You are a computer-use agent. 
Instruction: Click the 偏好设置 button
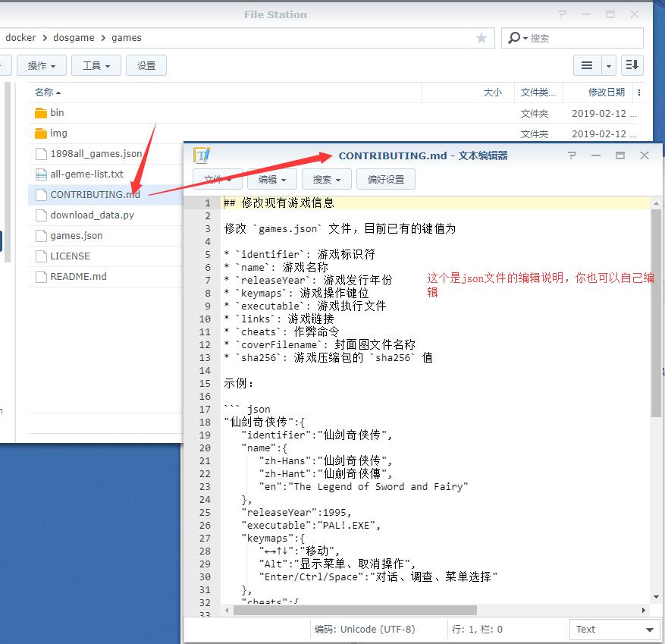point(386,180)
